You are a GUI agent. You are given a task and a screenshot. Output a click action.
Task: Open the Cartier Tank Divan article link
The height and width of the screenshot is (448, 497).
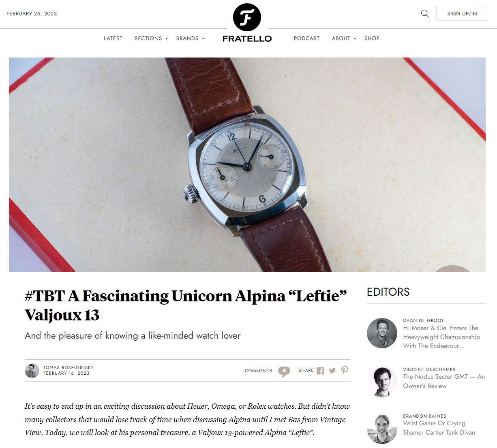click(439, 428)
